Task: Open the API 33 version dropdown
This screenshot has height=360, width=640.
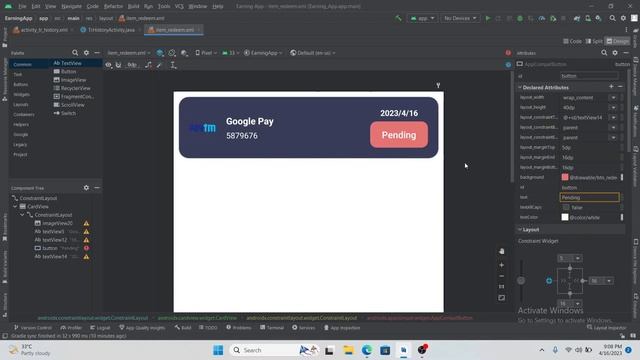Action: 231,53
